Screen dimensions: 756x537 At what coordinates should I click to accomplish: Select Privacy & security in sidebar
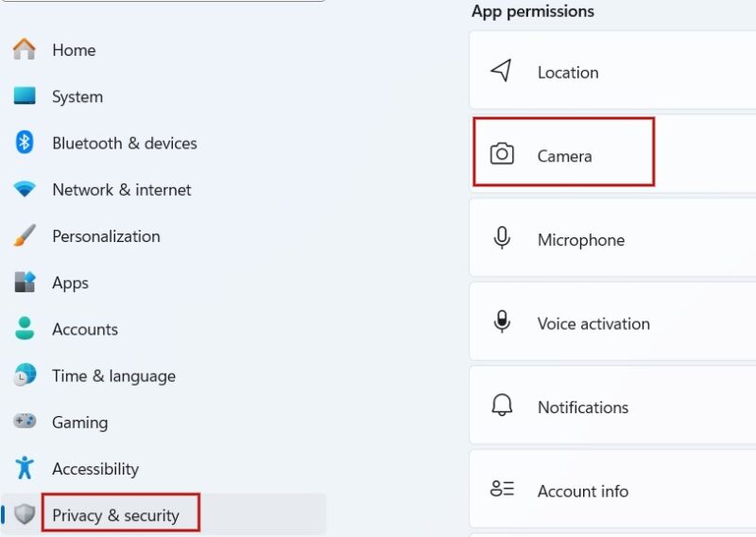click(115, 515)
